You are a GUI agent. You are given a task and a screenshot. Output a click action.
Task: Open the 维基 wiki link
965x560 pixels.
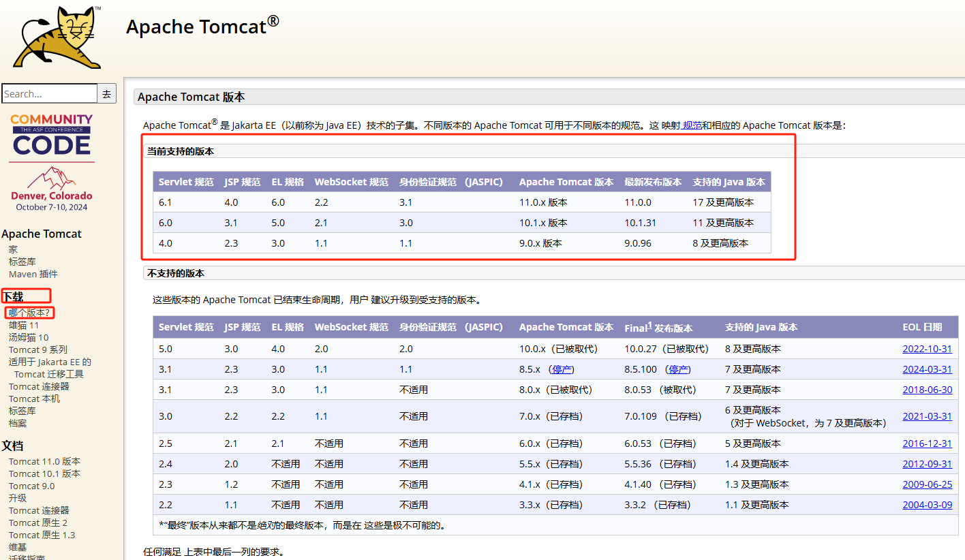[18, 547]
